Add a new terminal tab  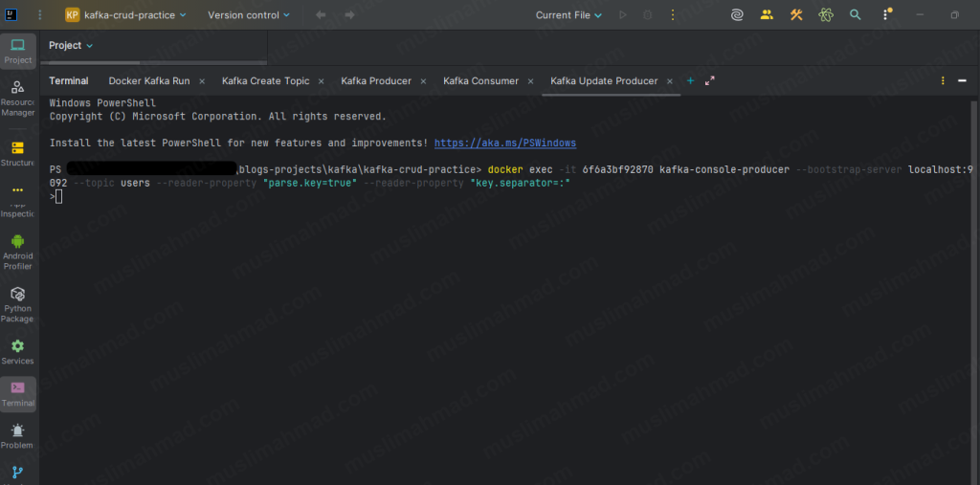coord(691,80)
